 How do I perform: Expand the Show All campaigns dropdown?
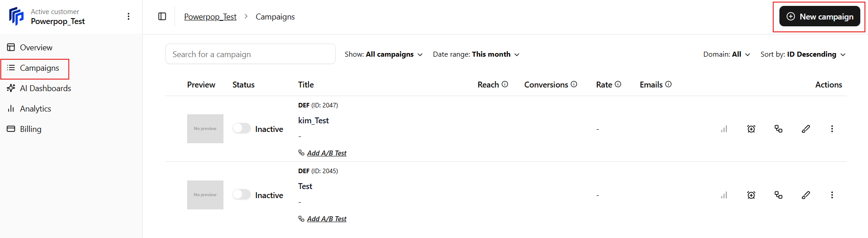click(383, 54)
